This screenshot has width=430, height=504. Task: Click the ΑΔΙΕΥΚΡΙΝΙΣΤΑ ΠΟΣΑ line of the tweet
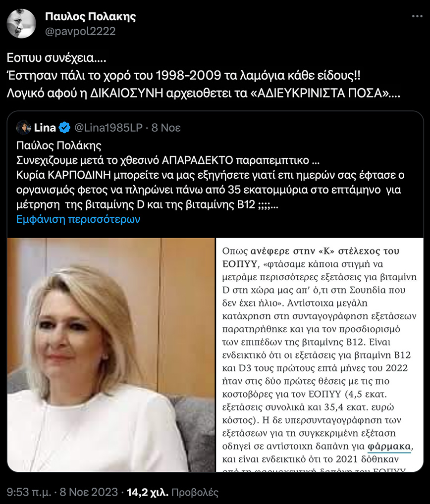203,93
